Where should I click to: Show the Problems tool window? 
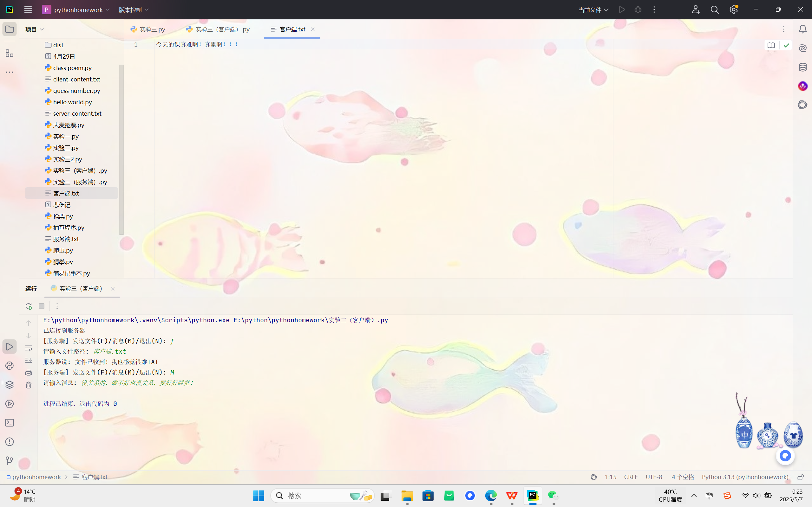click(x=10, y=442)
